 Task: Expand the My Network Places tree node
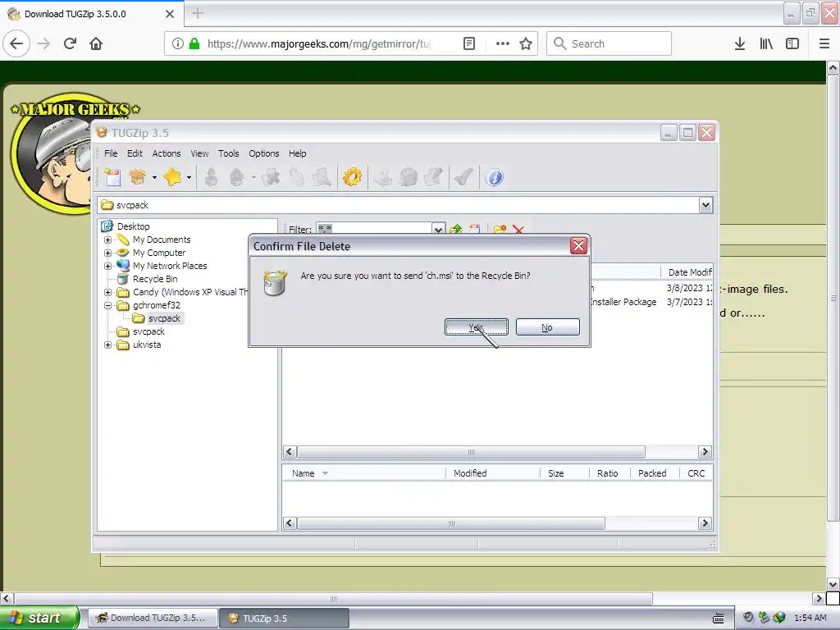tap(107, 266)
